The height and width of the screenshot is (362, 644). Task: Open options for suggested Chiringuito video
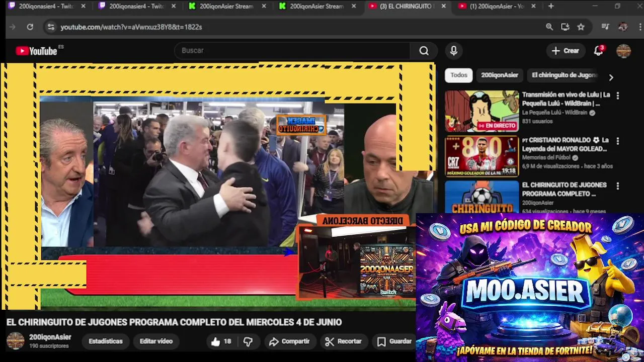pos(617,186)
